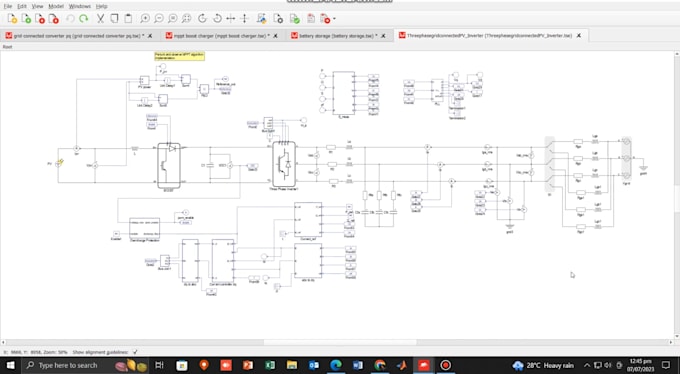Click the Save As toolbar icon
This screenshot has width=680, height=374.
(x=53, y=18)
